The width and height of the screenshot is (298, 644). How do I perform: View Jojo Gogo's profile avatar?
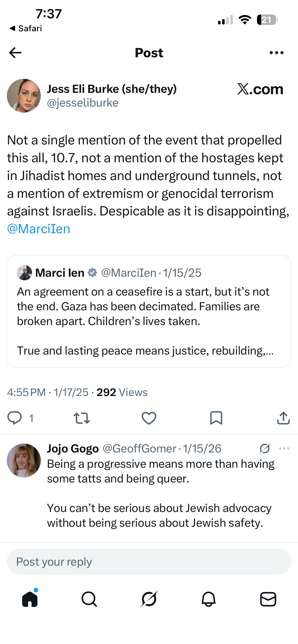tap(24, 460)
